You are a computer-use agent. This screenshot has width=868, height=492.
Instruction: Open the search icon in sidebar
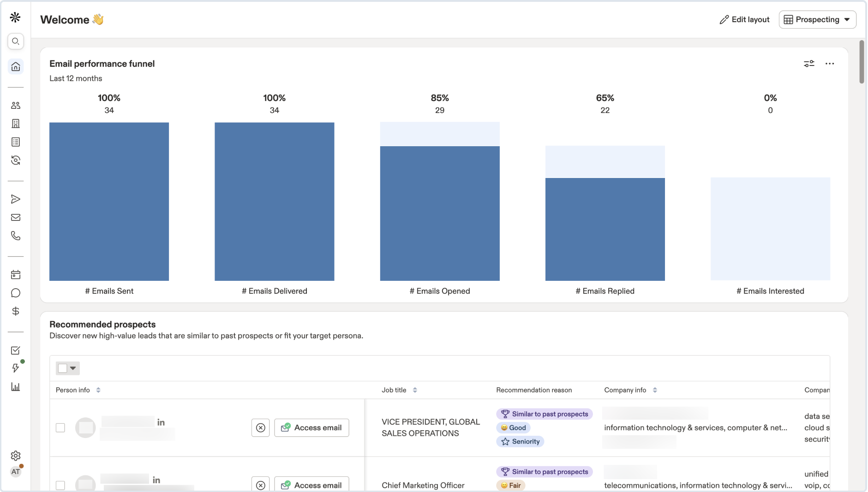16,41
